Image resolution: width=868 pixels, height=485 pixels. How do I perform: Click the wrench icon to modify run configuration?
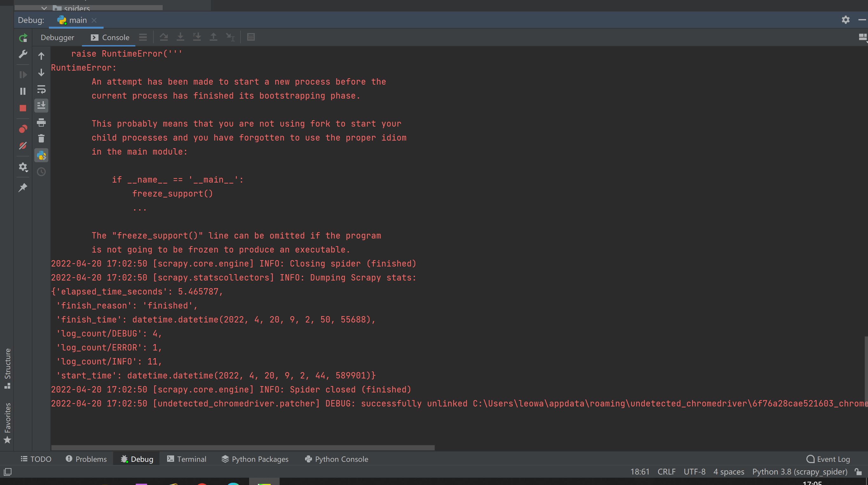(23, 54)
